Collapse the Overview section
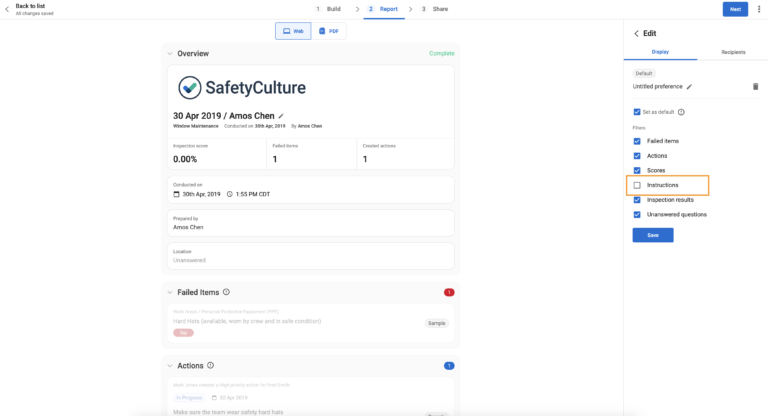768x416 pixels. tap(170, 54)
